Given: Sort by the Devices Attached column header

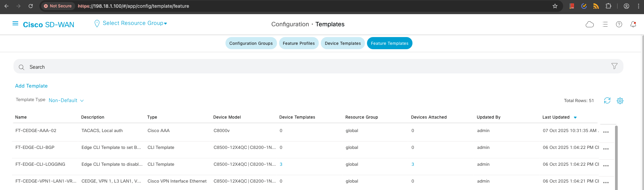Looking at the screenshot, I should pyautogui.click(x=429, y=117).
